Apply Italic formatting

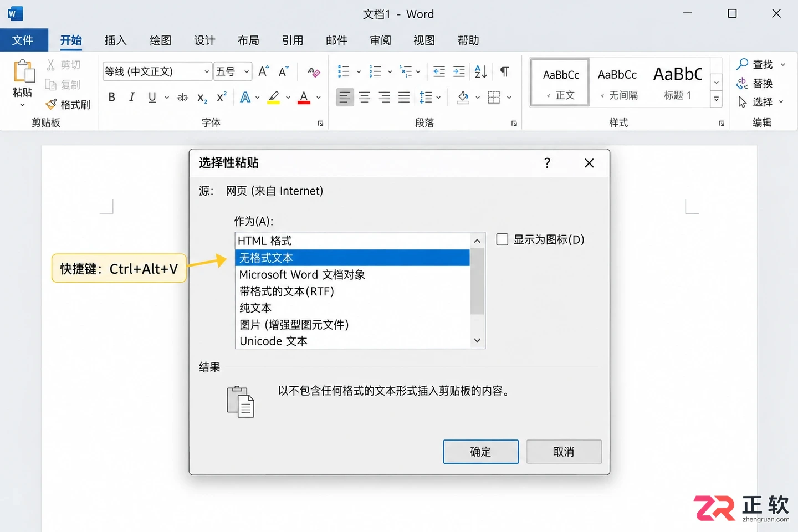click(131, 97)
